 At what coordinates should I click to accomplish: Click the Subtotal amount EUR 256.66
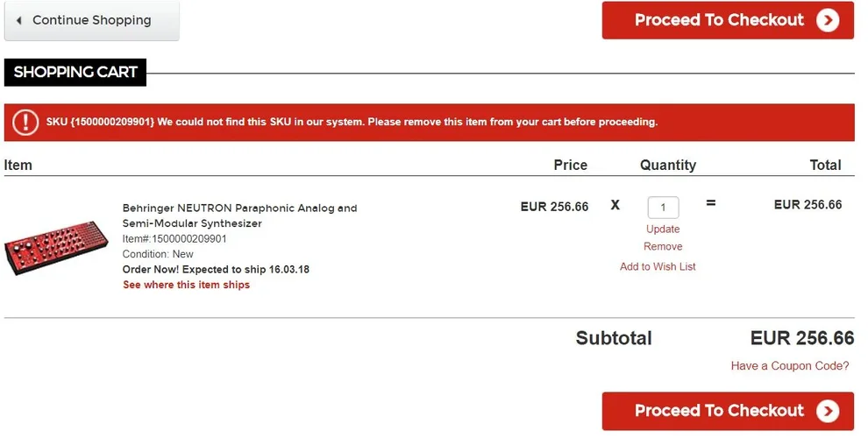801,338
